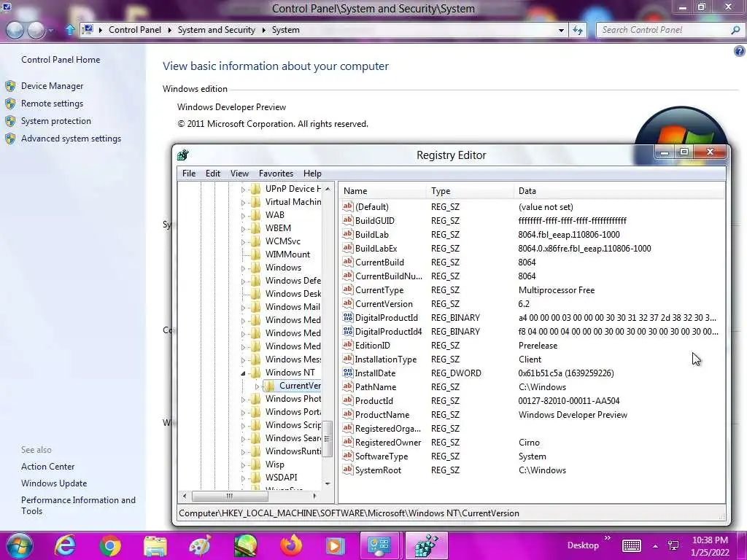Screen dimensions: 747x560
Task: Open the Favorites menu in Registry Editor
Action: 276,174
